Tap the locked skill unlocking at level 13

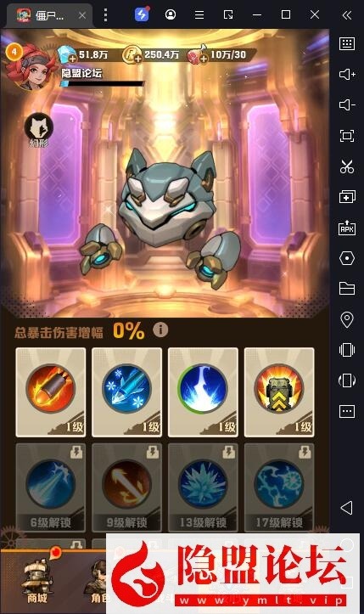(203, 487)
